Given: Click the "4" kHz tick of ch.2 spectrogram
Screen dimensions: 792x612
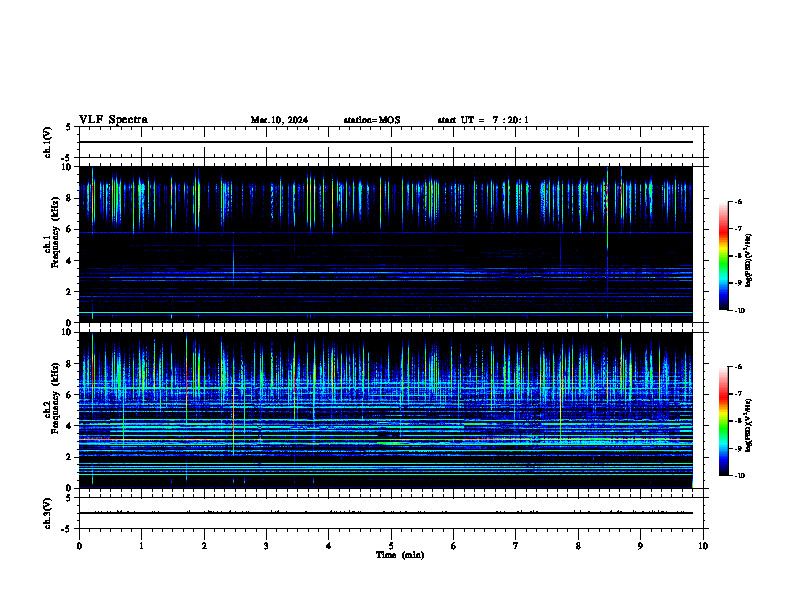Looking at the screenshot, I should [70, 426].
